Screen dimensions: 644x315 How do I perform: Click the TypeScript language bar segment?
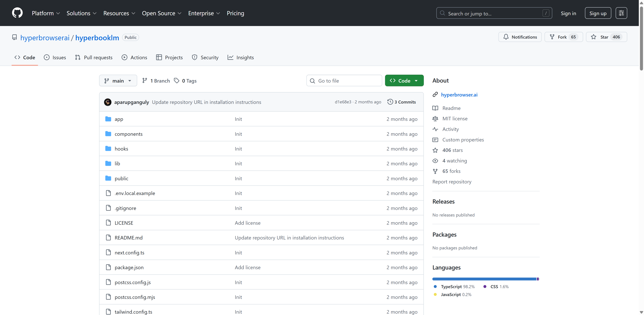pos(484,279)
